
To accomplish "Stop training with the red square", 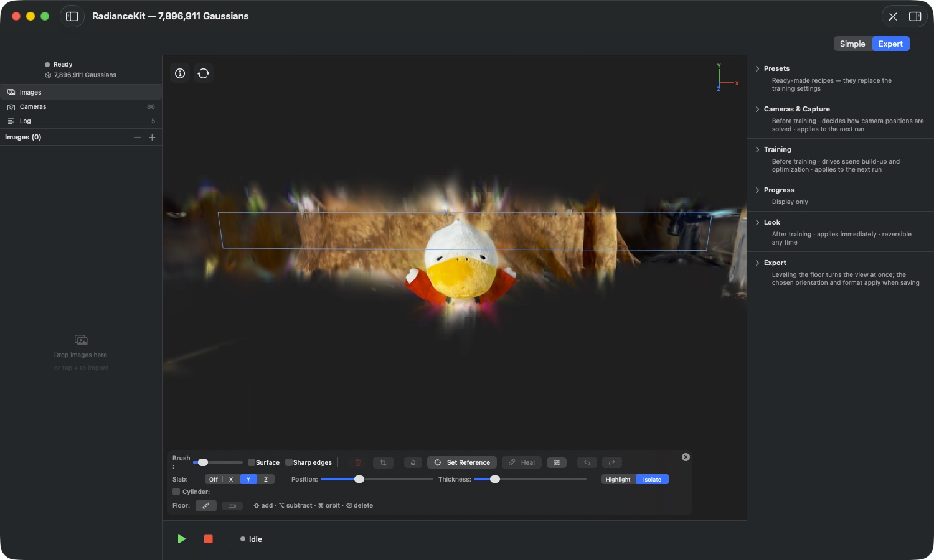I will pos(209,539).
